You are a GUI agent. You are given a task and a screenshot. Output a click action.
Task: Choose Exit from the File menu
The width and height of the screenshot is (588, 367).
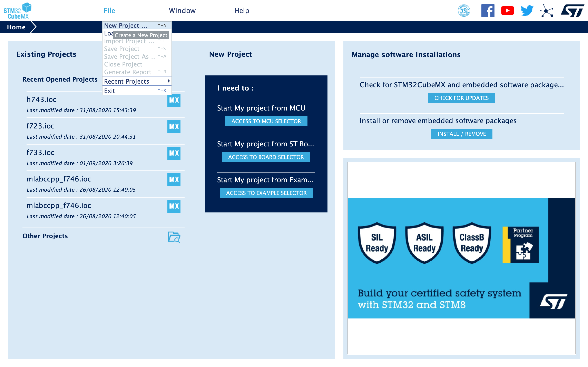(110, 91)
